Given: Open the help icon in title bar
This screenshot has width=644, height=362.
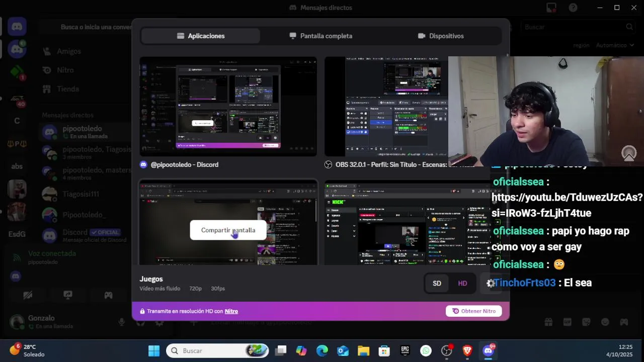Looking at the screenshot, I should 573,8.
